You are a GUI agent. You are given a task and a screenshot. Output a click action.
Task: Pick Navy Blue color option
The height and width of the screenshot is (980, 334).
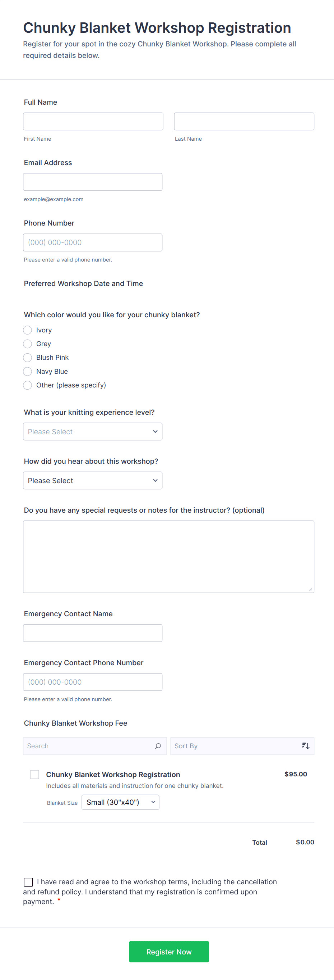[x=27, y=371]
